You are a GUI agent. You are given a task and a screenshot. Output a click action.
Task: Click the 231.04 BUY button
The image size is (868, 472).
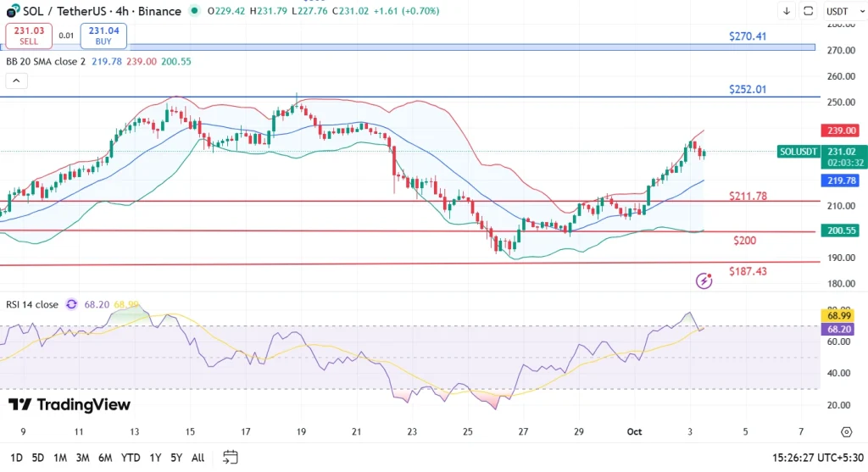pyautogui.click(x=103, y=36)
